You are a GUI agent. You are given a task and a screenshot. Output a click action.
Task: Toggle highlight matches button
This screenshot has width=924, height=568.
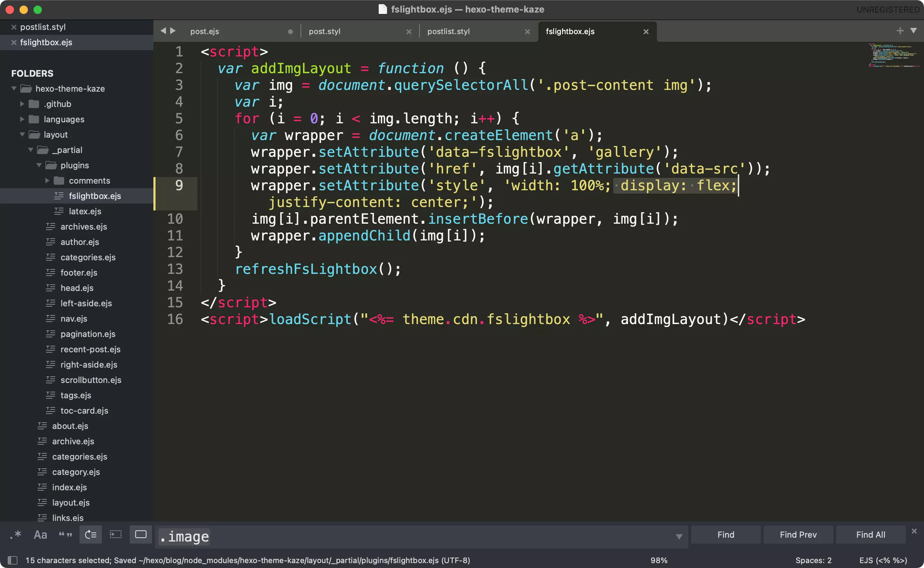coord(141,535)
